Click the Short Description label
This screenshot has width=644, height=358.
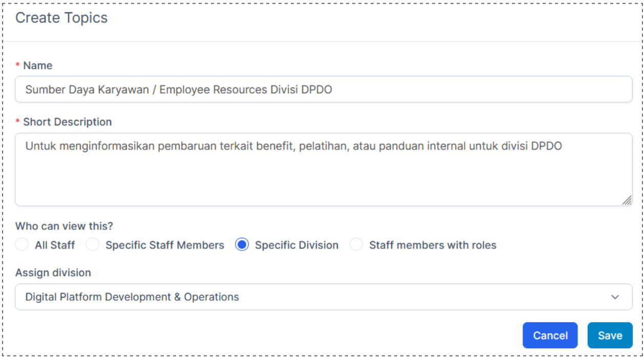tap(67, 122)
